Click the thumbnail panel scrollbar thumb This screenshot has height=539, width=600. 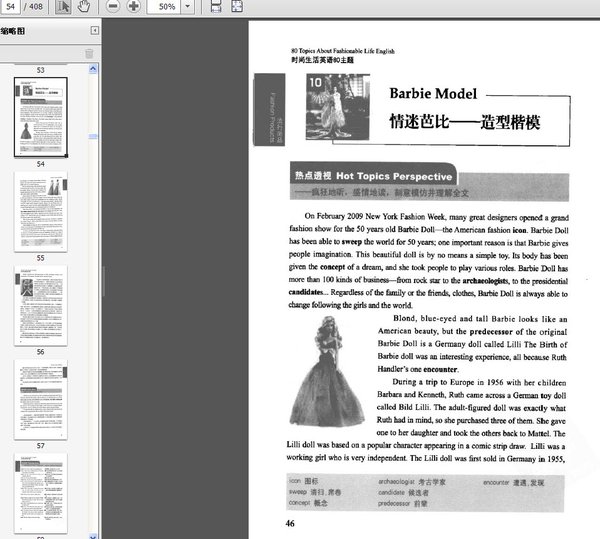point(93,136)
